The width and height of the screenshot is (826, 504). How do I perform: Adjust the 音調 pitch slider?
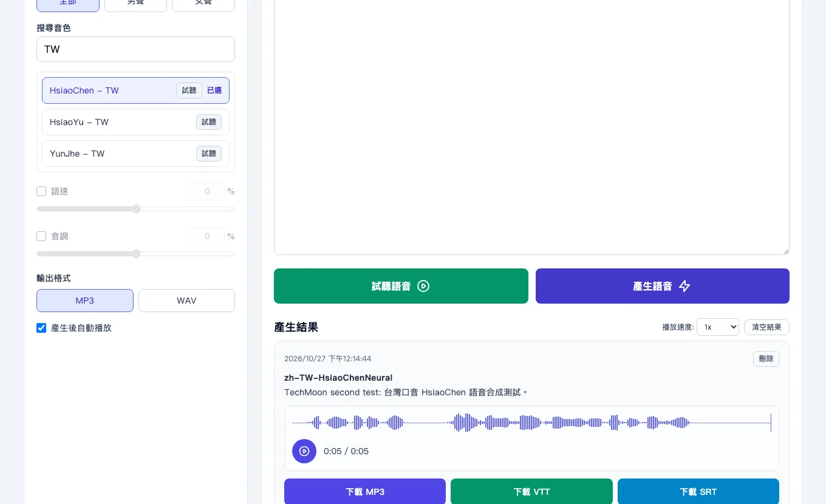point(135,254)
